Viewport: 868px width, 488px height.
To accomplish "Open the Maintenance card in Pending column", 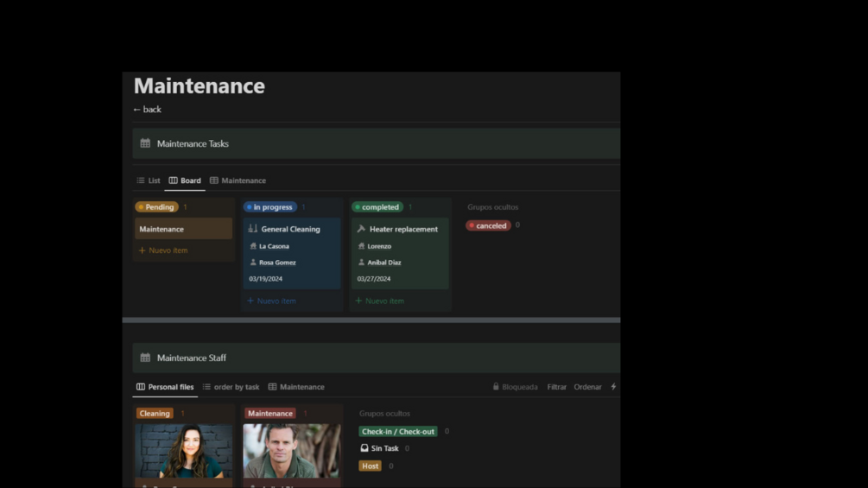I will click(x=184, y=229).
